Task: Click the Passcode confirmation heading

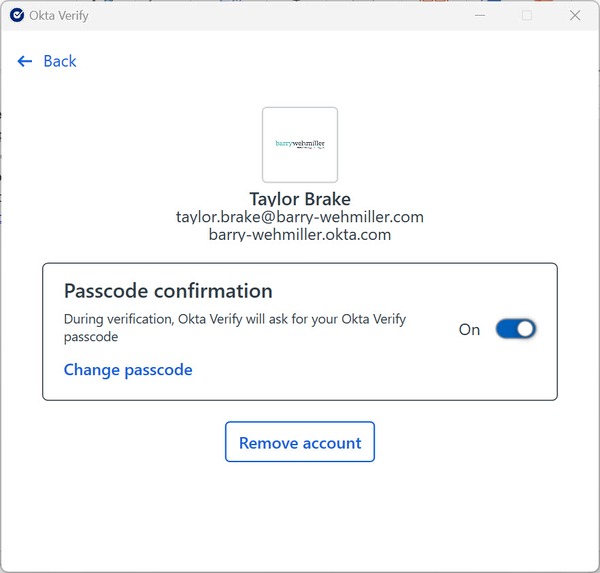Action: (x=168, y=291)
